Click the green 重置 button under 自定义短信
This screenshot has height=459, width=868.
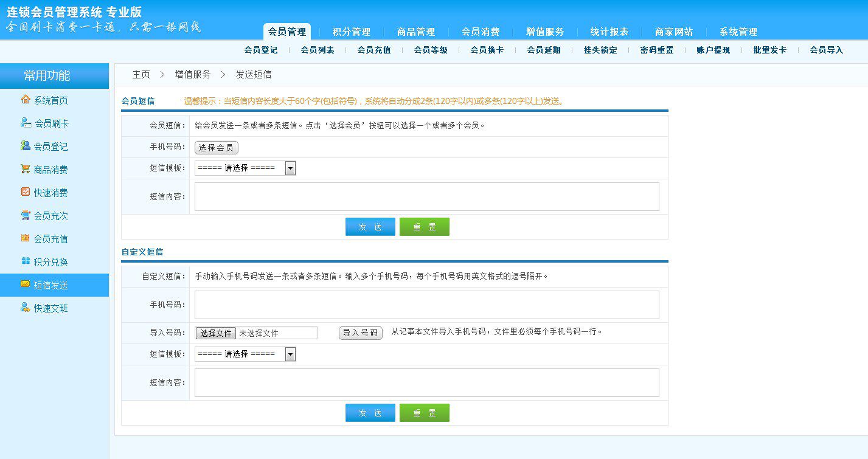click(x=424, y=413)
